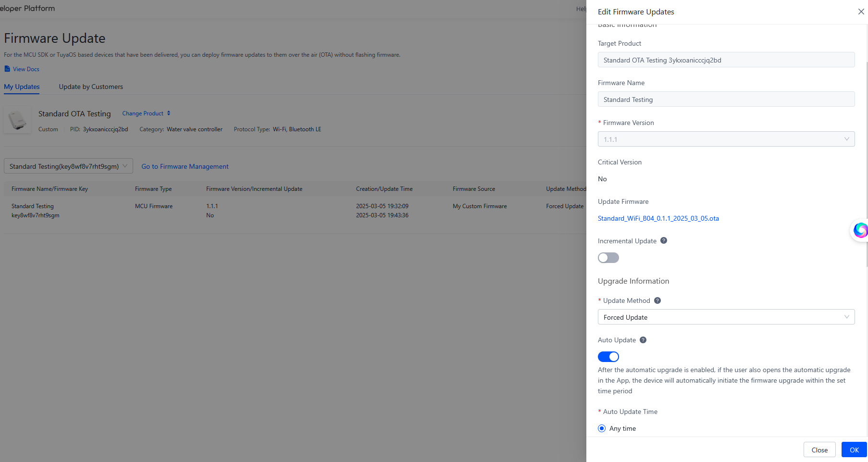This screenshot has width=868, height=462.
Task: Click the Change Product sort arrows icon
Action: coord(169,113)
